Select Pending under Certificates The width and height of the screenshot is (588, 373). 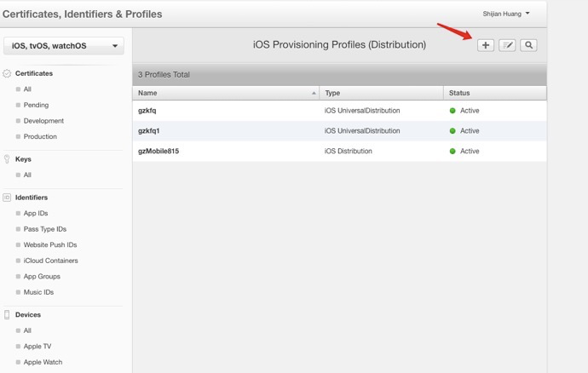click(x=36, y=106)
